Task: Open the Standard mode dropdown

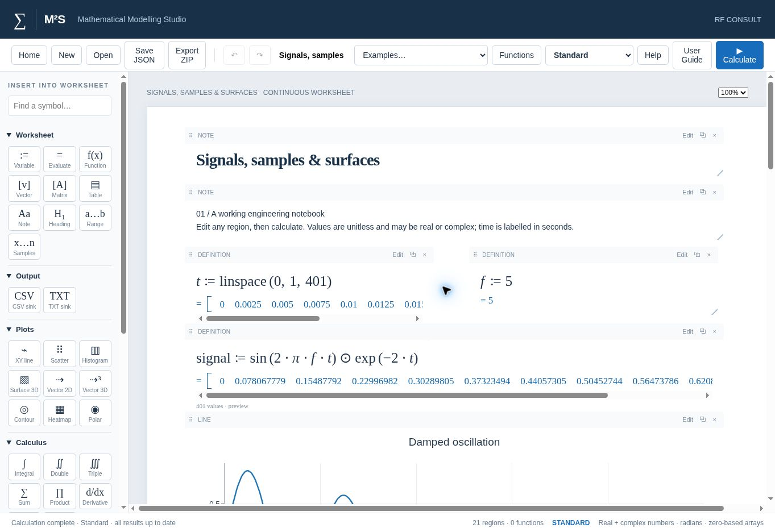Action: [x=589, y=55]
